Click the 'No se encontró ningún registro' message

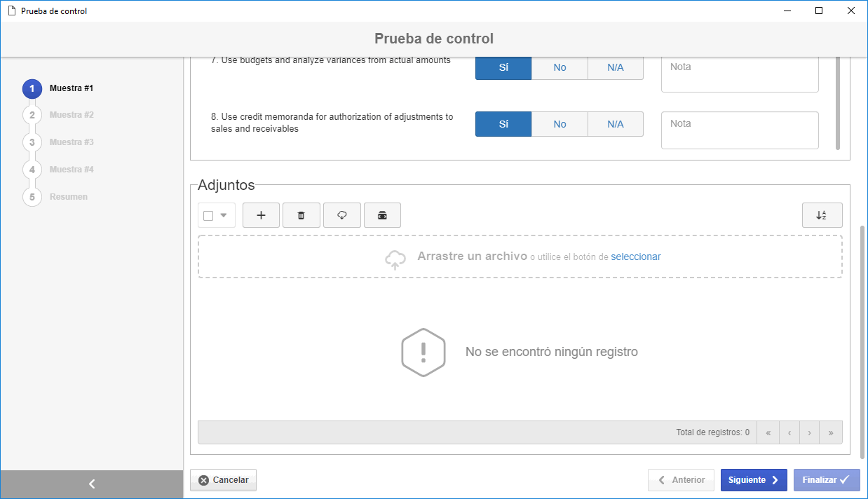point(552,352)
